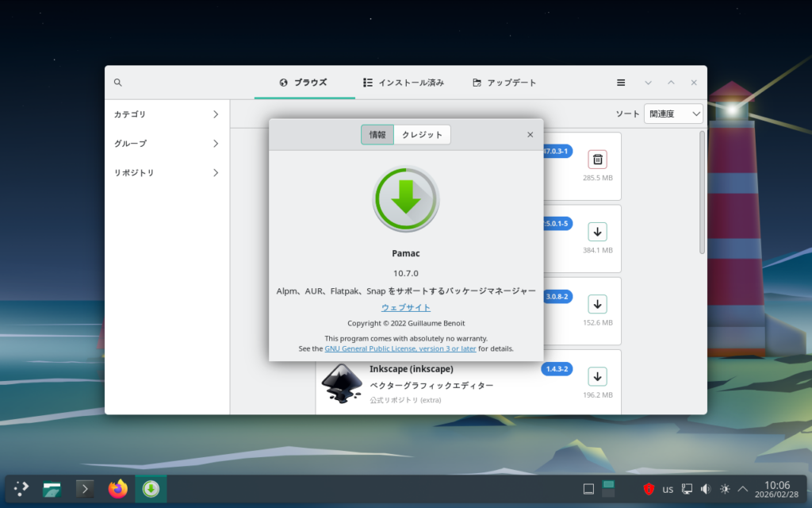Switch to the インストール済み tab
Viewport: 812px width, 508px height.
(404, 83)
